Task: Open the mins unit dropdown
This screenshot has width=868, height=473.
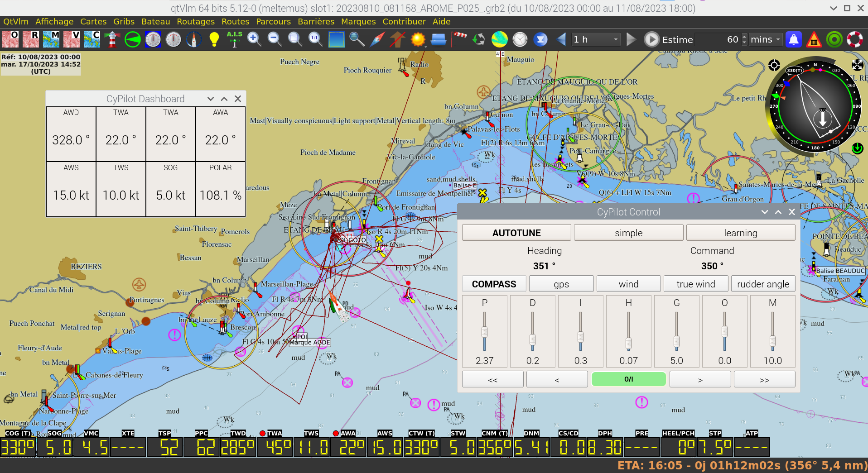Action: [x=765, y=40]
